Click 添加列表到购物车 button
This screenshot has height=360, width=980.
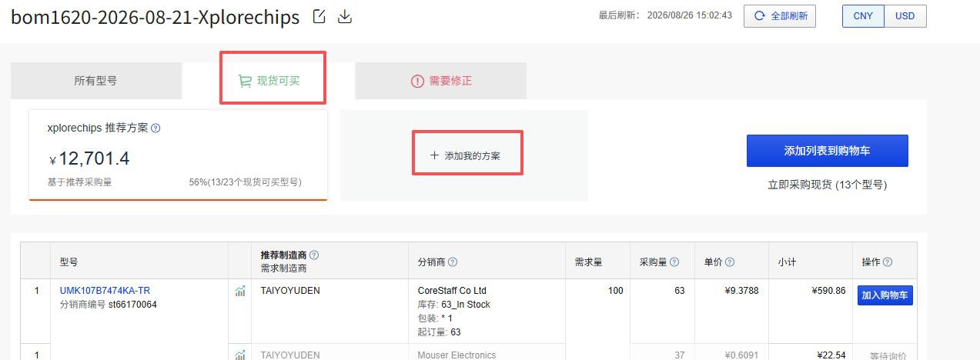click(x=828, y=151)
